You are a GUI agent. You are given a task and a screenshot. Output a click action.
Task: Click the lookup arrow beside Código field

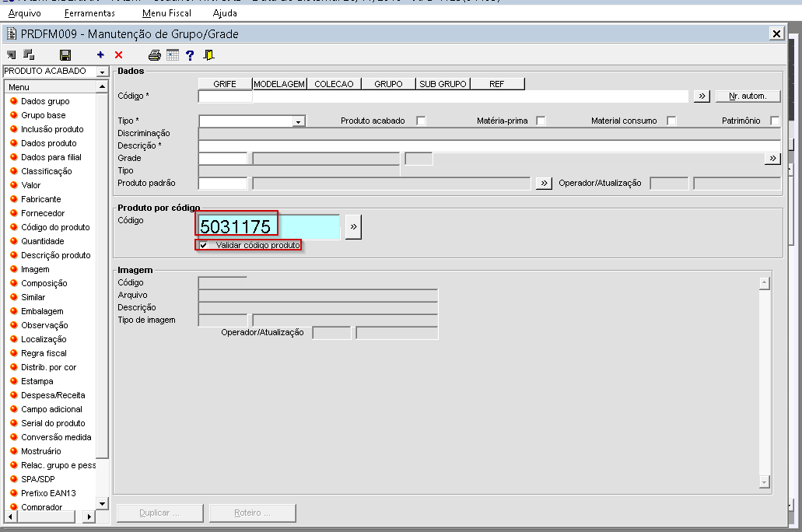click(x=702, y=96)
